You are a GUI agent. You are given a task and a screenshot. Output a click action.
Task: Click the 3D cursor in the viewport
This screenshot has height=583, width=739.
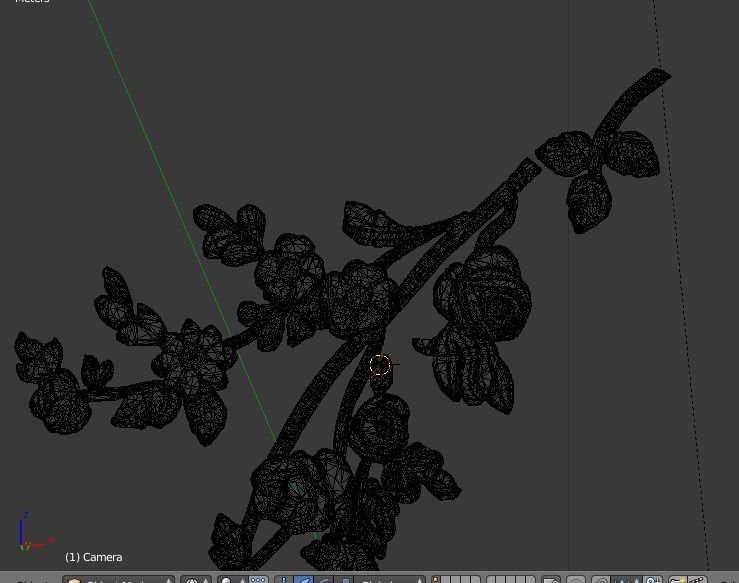[380, 365]
